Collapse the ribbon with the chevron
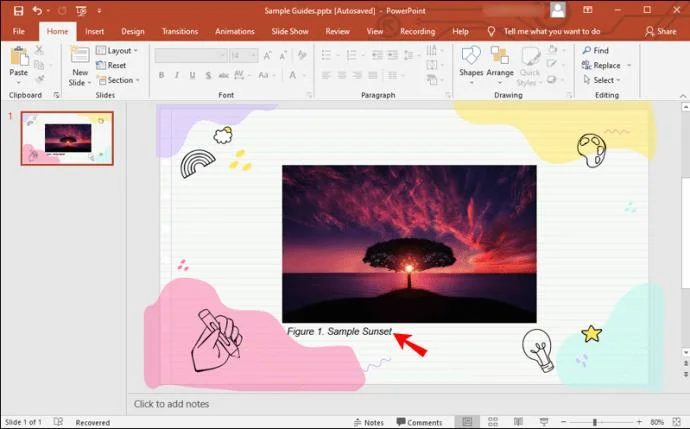This screenshot has width=690, height=429. click(683, 95)
